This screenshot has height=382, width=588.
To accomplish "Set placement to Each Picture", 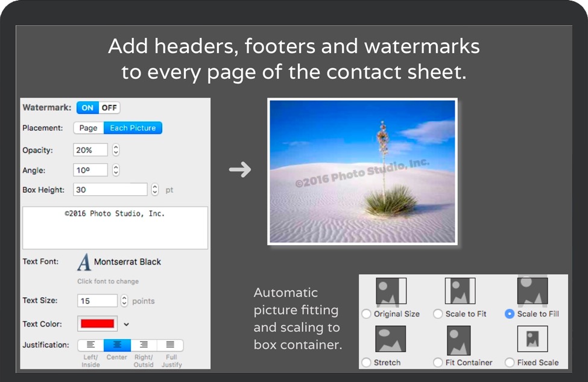I will pos(133,128).
